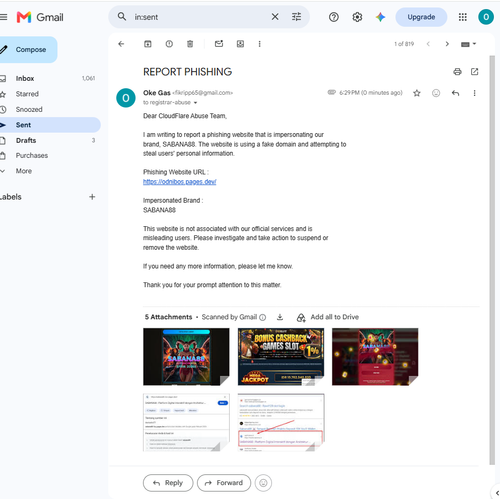Open the Google apps grid
500x499 pixels.
462,17
